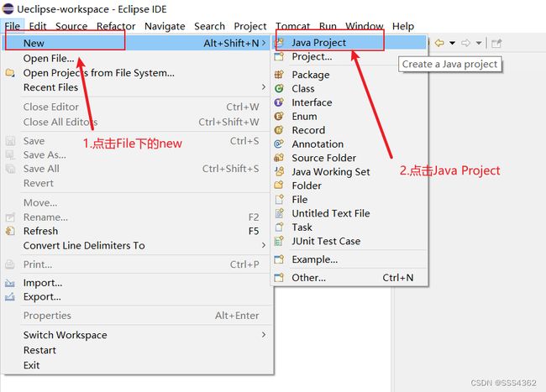The image size is (546, 392).
Task: Select Annotation in New submenu
Action: click(350, 144)
